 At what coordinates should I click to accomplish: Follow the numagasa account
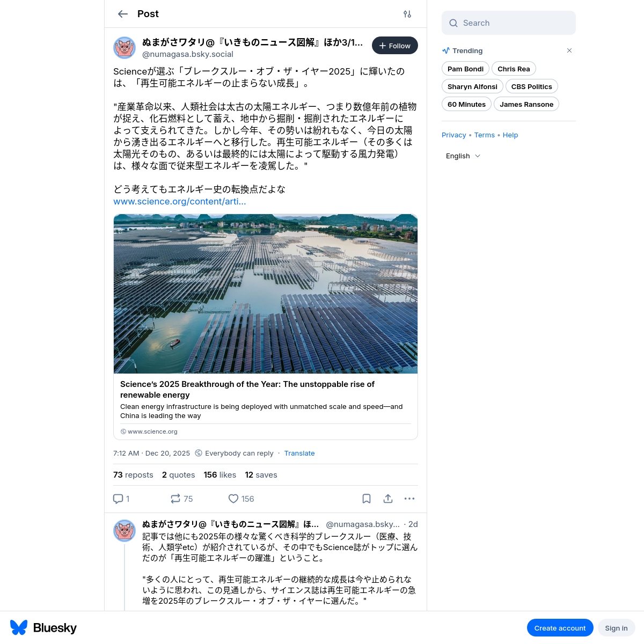(395, 46)
